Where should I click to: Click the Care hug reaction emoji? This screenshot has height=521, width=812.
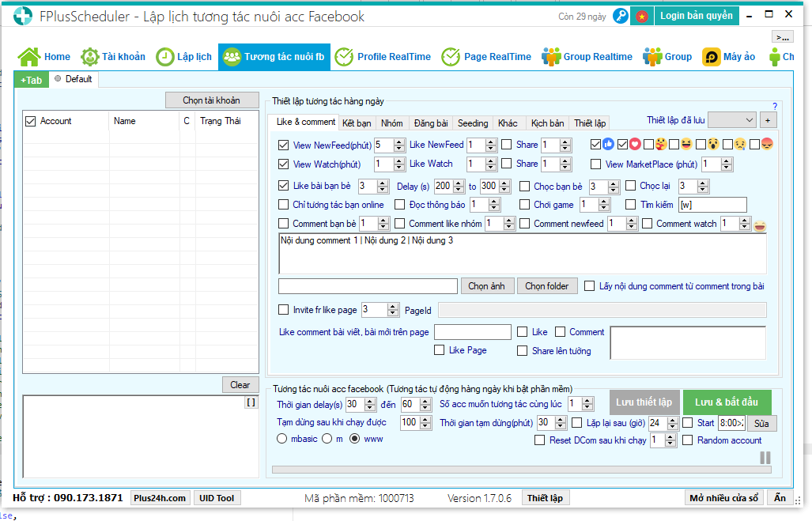(661, 145)
